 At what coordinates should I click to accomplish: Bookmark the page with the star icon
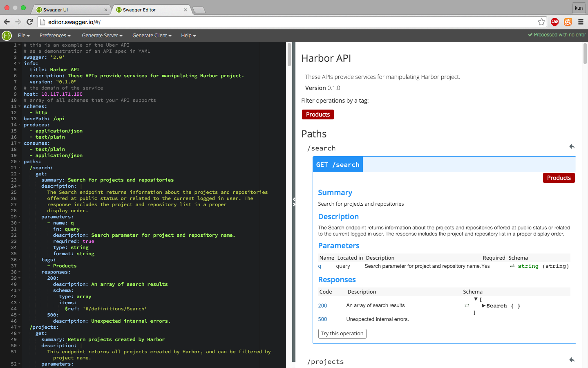pos(541,22)
